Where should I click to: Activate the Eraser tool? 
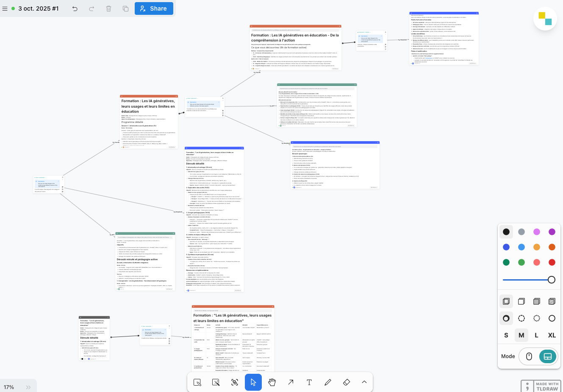tap(347, 382)
